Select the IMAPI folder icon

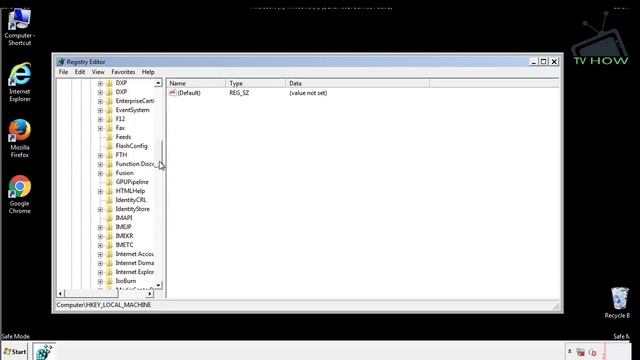109,218
